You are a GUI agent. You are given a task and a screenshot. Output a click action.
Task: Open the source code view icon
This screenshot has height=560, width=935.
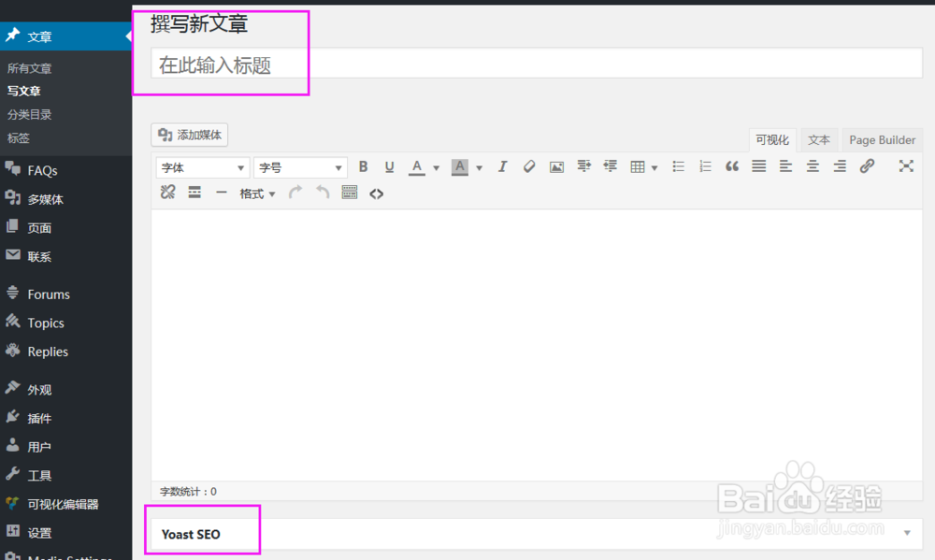376,194
